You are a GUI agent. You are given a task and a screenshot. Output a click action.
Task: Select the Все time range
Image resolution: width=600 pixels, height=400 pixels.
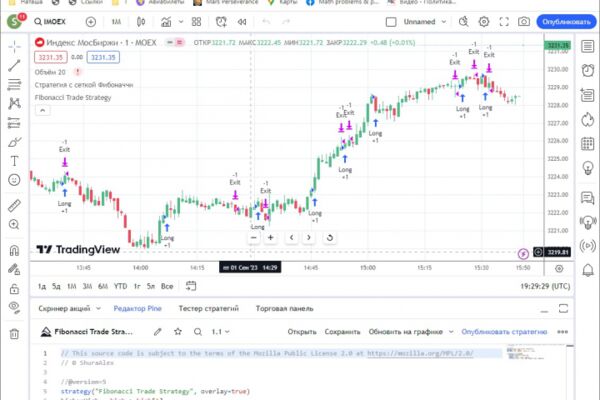(167, 286)
